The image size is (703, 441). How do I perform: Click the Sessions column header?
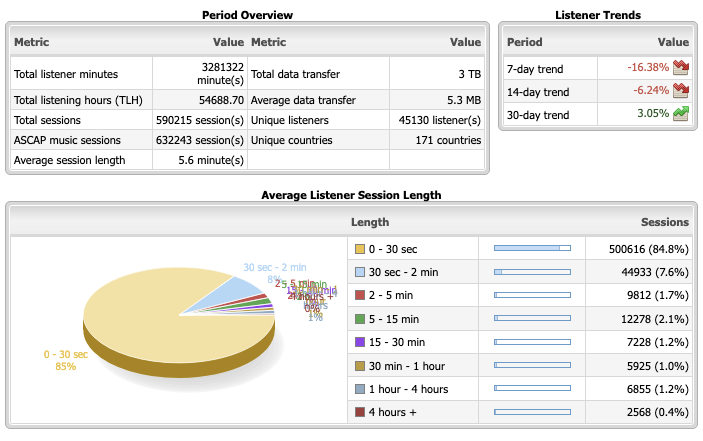click(x=664, y=222)
